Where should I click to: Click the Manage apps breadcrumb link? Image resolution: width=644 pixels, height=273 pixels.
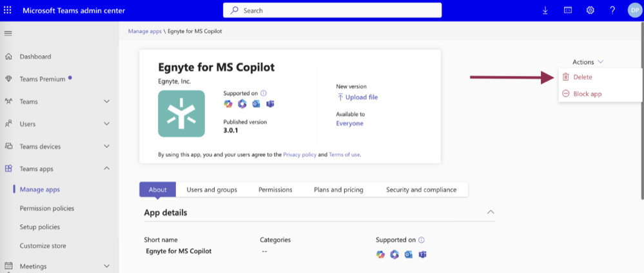click(x=145, y=31)
